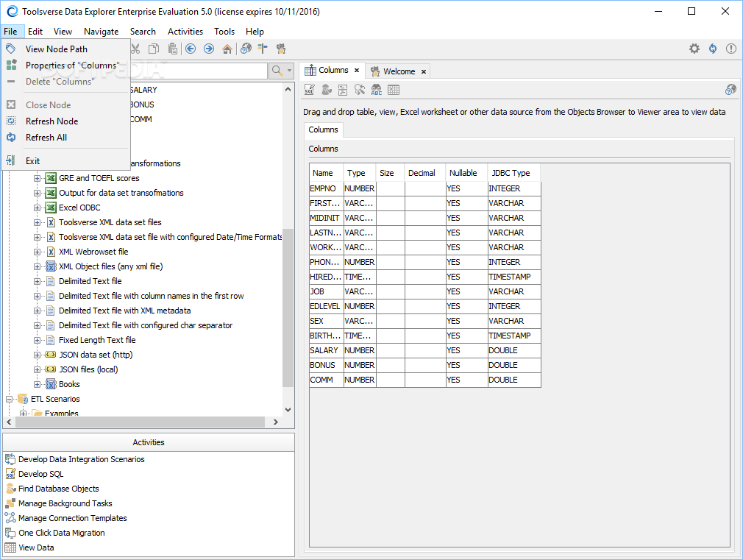Click the horizontal scrollbar under the object tree

click(x=141, y=422)
